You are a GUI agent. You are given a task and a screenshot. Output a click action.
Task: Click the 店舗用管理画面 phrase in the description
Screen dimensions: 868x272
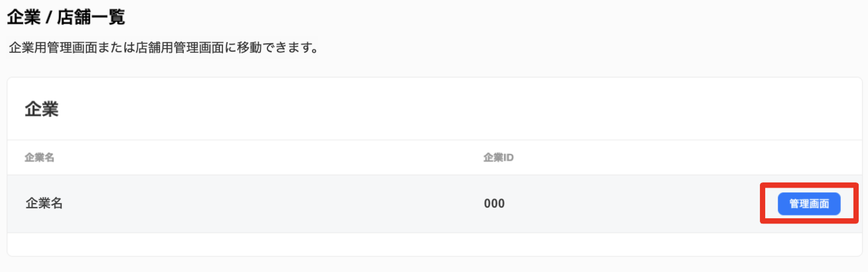(x=180, y=47)
